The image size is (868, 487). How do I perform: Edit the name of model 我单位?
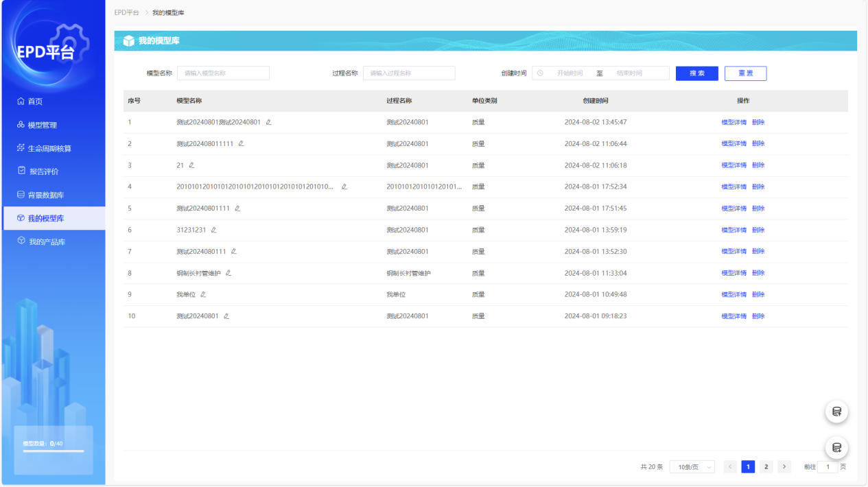coord(203,295)
